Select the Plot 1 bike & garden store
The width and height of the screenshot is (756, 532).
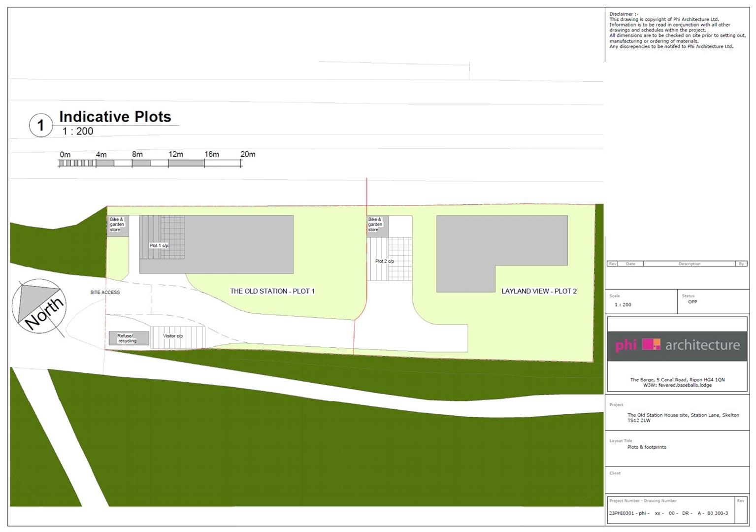pos(117,225)
